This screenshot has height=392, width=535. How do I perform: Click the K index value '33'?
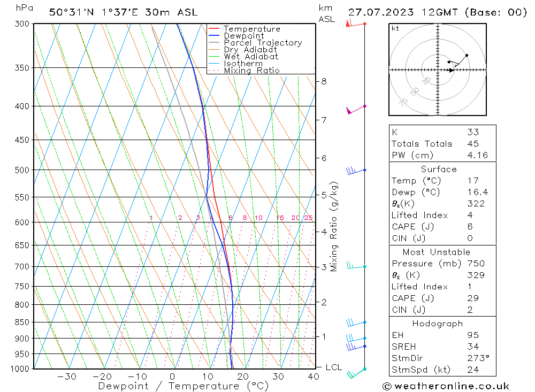(473, 132)
